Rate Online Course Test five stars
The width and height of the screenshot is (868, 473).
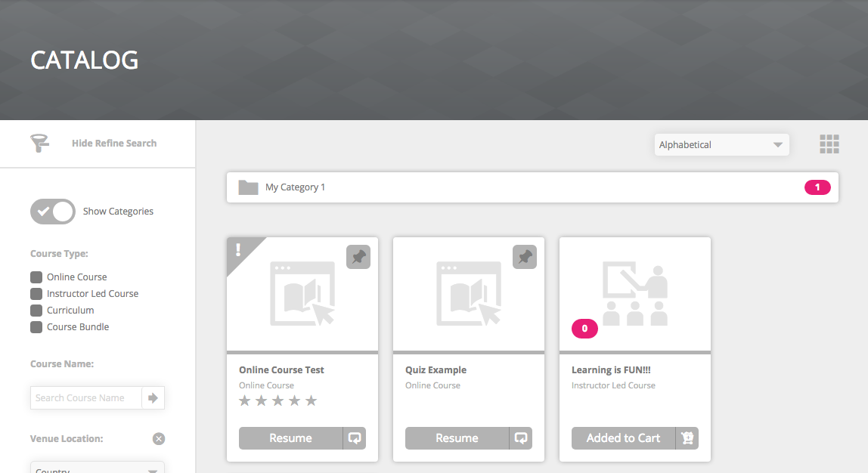[311, 400]
